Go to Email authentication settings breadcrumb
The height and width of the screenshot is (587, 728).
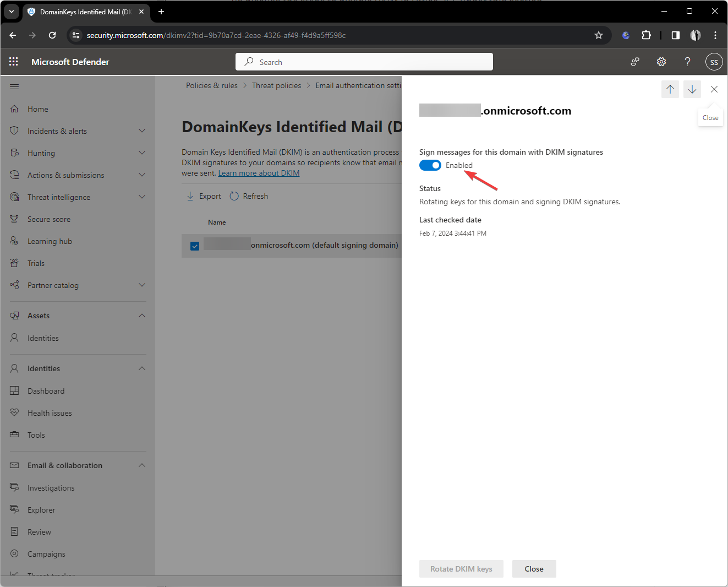pos(358,85)
